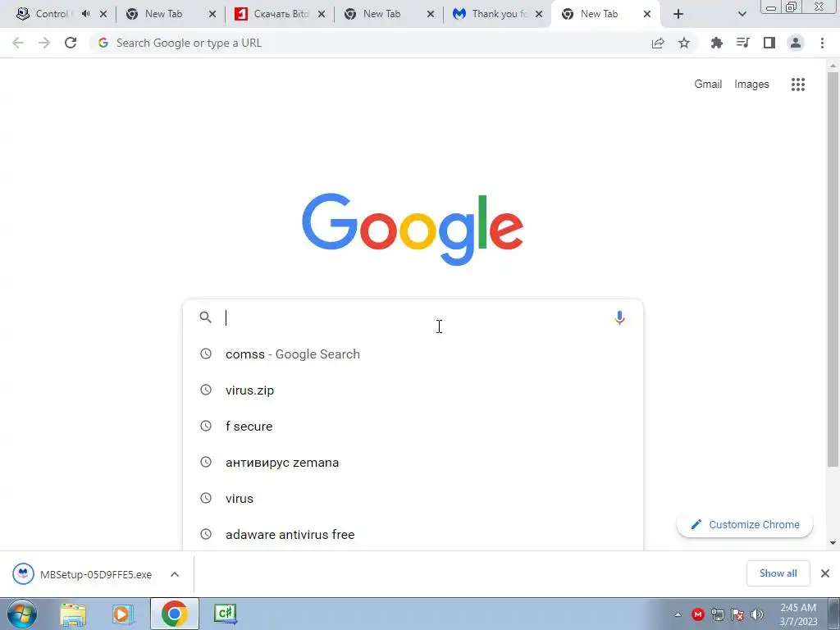Open the tab search dropdown arrow

[x=742, y=15]
